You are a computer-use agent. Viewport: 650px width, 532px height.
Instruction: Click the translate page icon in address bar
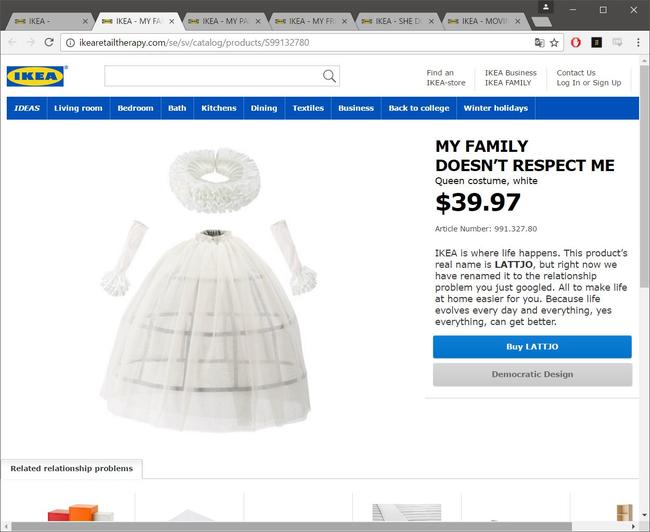539,42
